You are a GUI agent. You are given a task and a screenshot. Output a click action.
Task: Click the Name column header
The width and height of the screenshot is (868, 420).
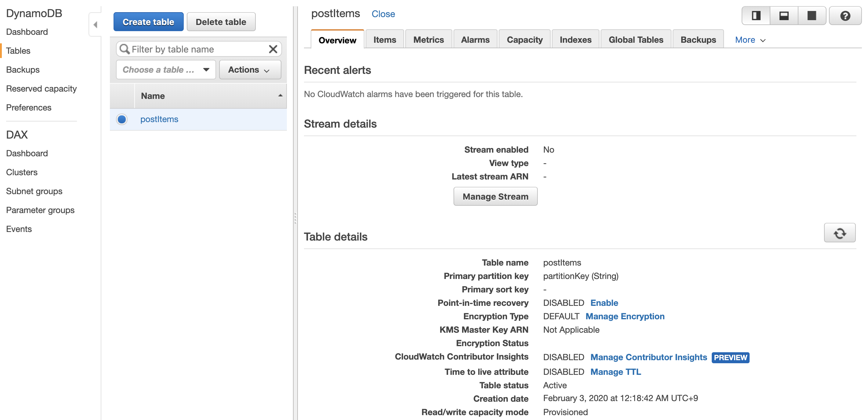(211, 96)
